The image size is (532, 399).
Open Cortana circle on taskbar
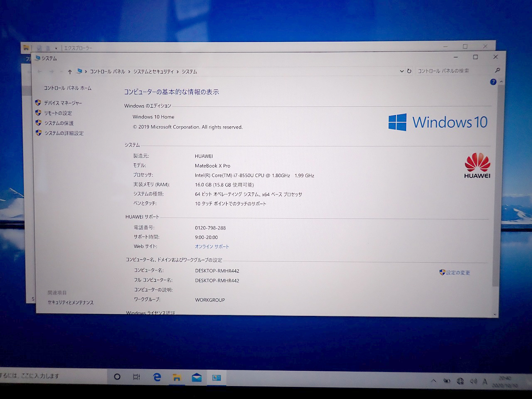tap(117, 377)
